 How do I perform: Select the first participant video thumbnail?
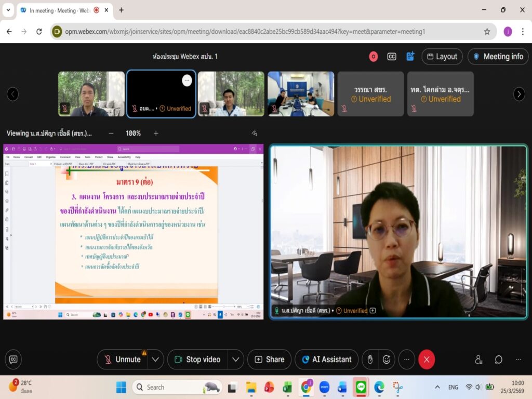(91, 94)
